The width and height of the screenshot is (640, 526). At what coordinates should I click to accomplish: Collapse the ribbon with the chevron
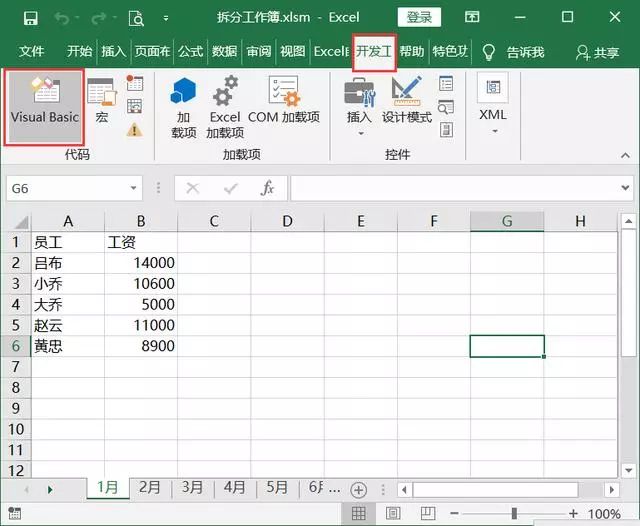click(625, 155)
